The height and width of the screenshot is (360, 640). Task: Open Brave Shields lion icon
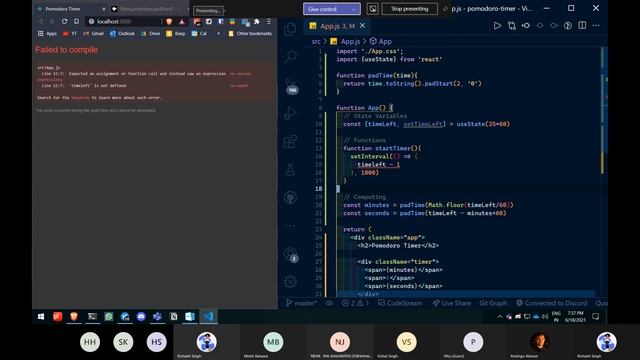[x=169, y=21]
